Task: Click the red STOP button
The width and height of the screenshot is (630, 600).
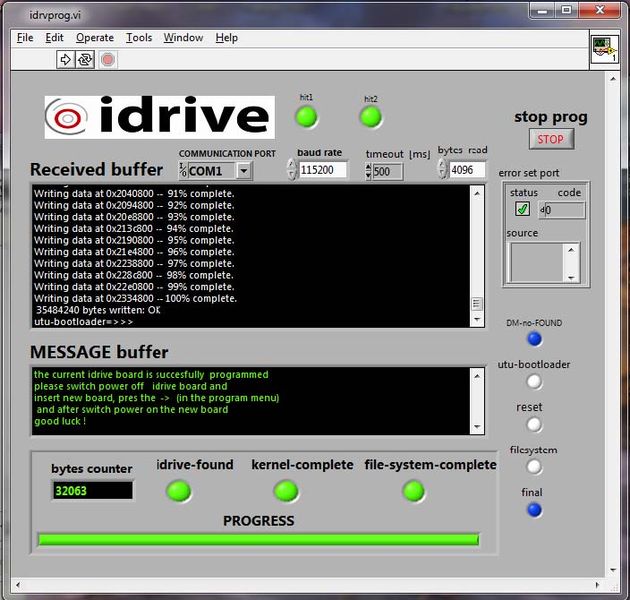Action: click(x=550, y=139)
